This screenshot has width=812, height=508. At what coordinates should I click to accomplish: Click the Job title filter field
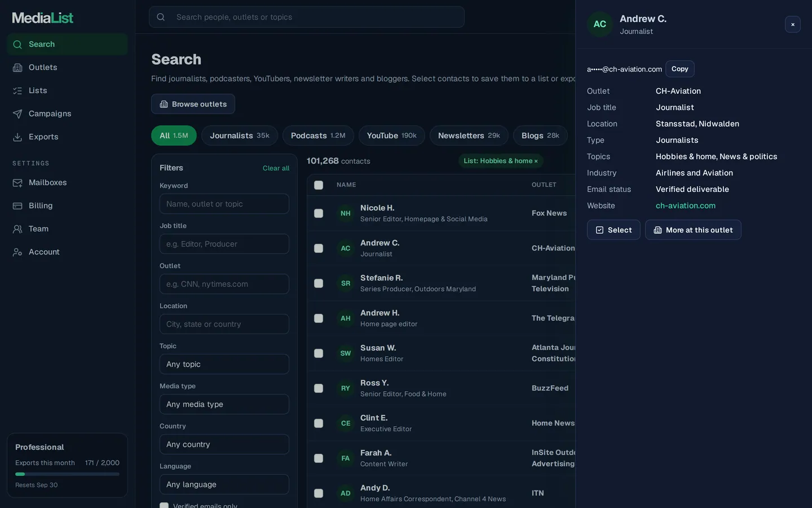224,244
